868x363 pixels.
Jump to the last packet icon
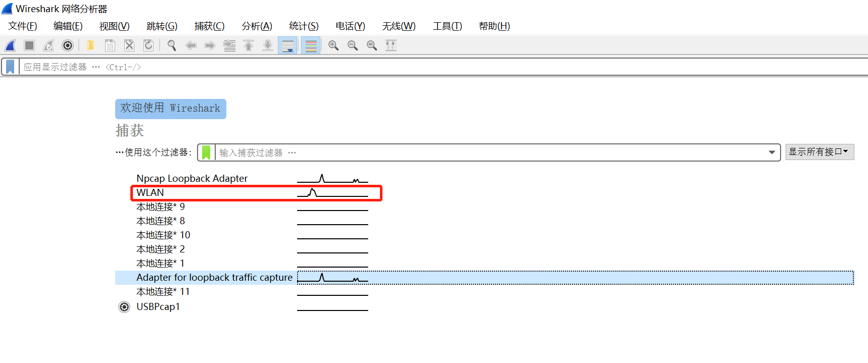click(x=268, y=45)
